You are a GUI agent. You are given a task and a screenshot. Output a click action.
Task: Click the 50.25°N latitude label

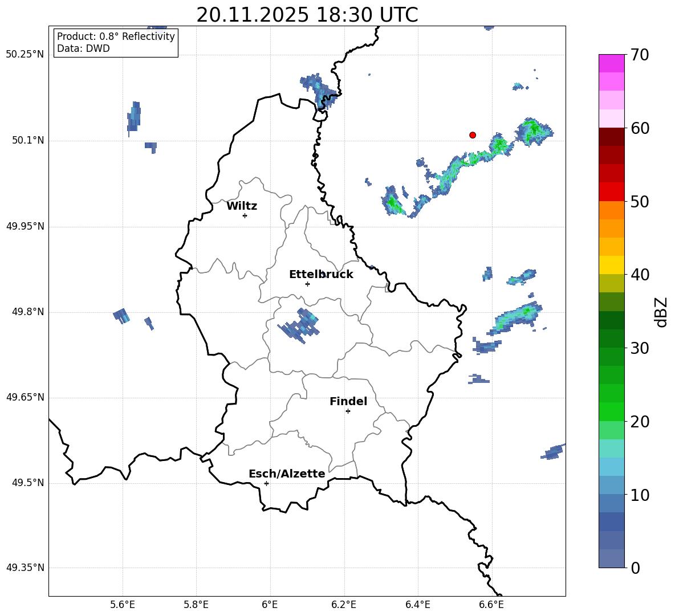pyautogui.click(x=25, y=55)
